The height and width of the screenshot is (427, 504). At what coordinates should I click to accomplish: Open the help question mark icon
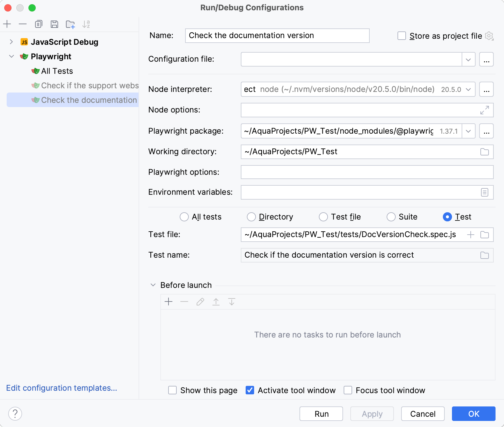tap(15, 414)
